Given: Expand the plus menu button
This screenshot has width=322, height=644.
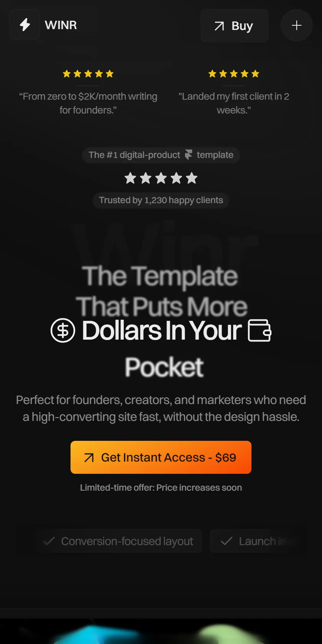Looking at the screenshot, I should (x=297, y=26).
